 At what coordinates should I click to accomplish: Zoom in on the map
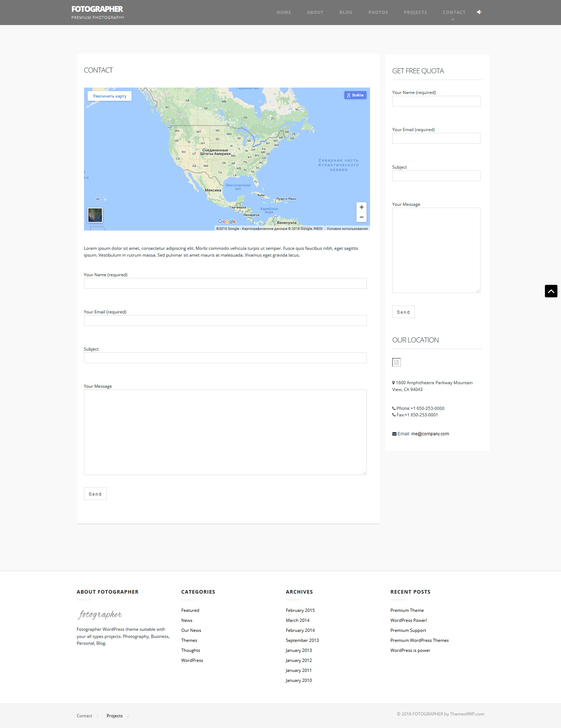pyautogui.click(x=361, y=207)
